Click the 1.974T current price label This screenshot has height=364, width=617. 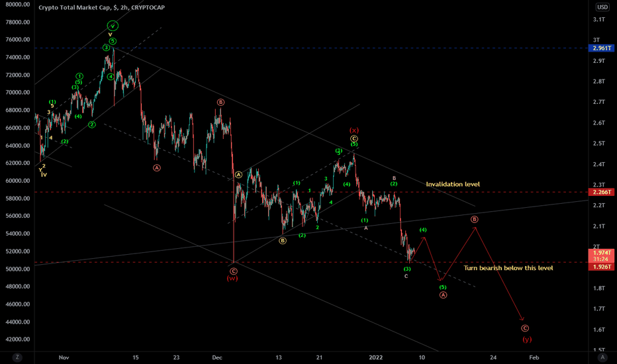pyautogui.click(x=602, y=253)
